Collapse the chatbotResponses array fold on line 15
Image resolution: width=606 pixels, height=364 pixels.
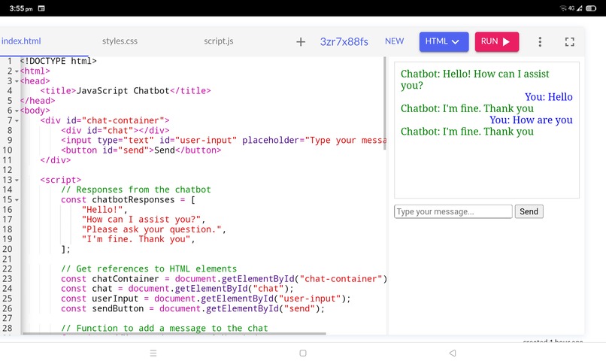tap(17, 200)
